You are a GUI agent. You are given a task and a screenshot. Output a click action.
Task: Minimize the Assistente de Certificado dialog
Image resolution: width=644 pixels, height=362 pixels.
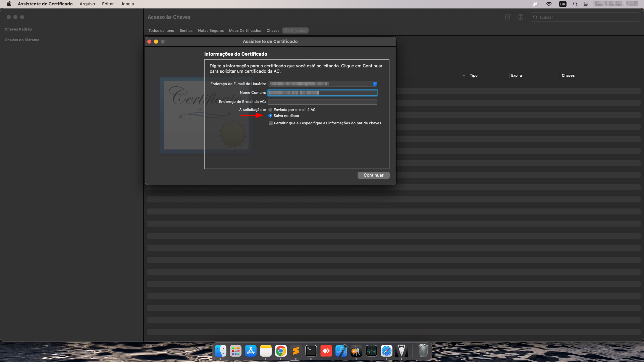156,42
